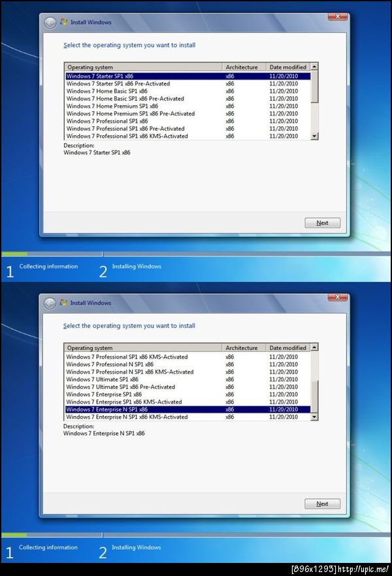Click the back arrow in the upper Install Windows dialog
Screen dimensions: 392x576
click(x=50, y=23)
